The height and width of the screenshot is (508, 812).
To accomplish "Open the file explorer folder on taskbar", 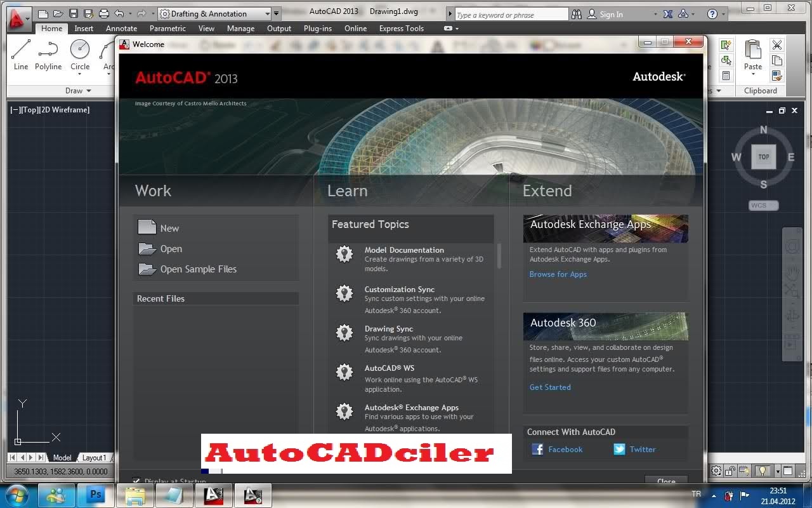I will coord(136,495).
